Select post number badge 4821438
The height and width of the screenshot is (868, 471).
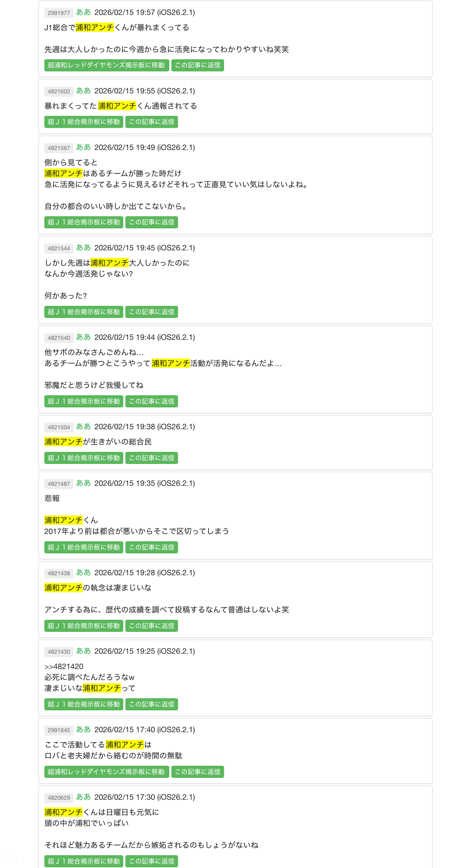(59, 573)
